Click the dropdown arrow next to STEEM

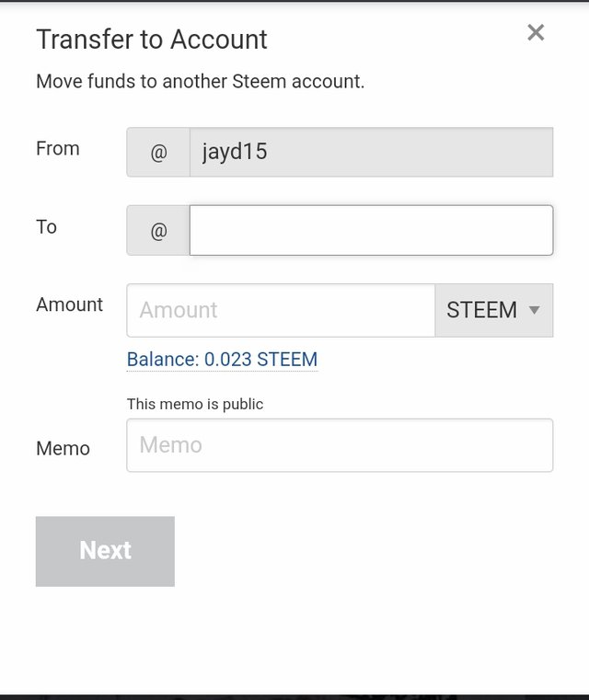click(x=535, y=310)
